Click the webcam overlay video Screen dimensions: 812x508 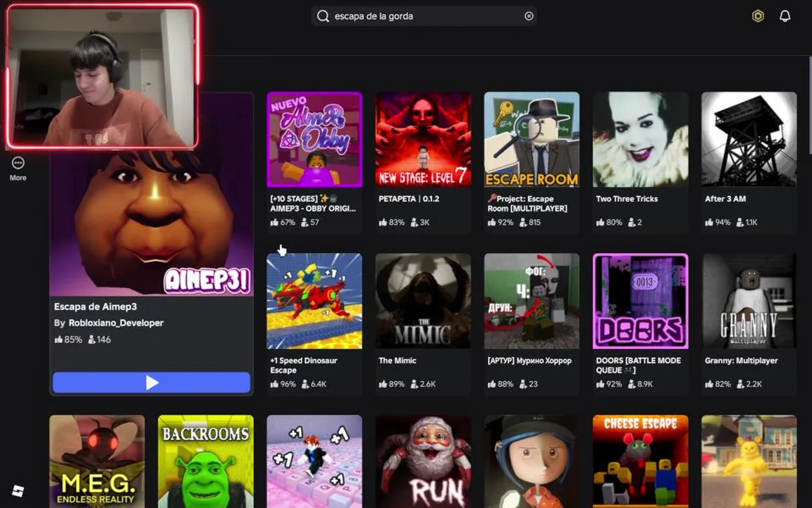[102, 77]
